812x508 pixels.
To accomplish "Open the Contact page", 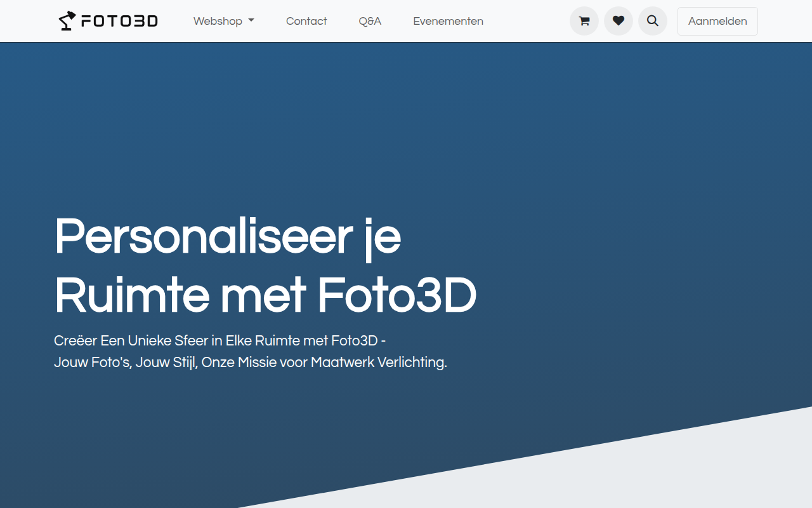I will coord(306,21).
